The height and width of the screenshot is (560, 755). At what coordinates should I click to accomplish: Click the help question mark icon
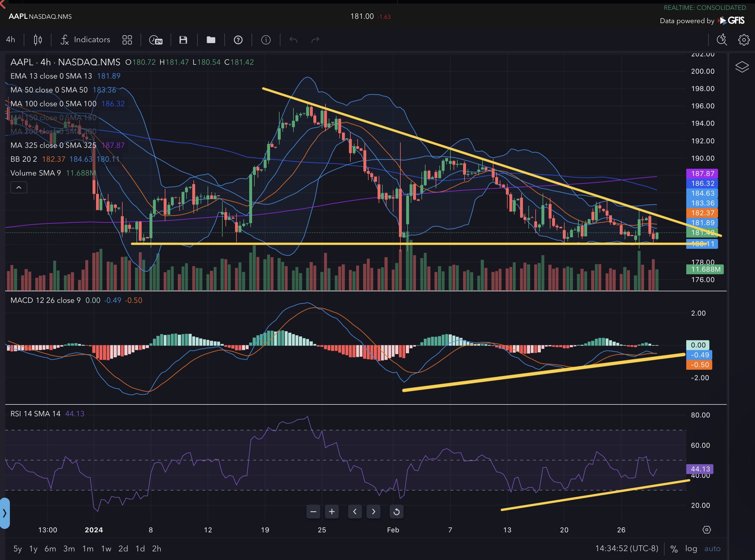pos(238,40)
